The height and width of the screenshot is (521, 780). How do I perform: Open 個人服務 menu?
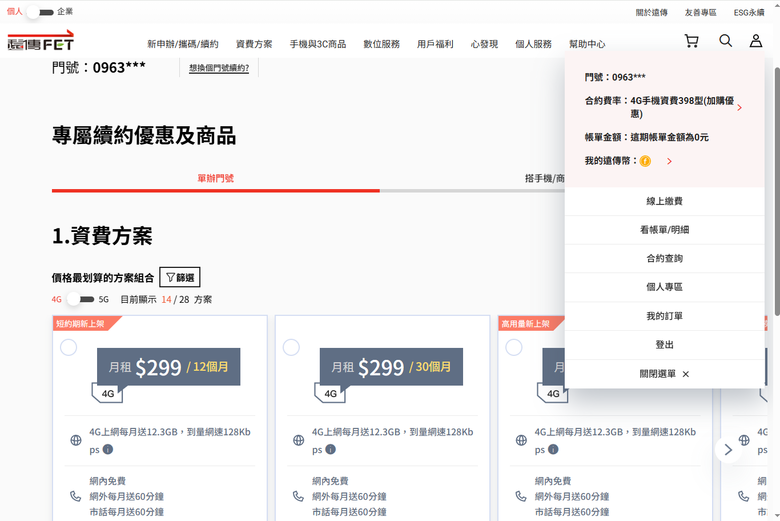[x=534, y=44]
